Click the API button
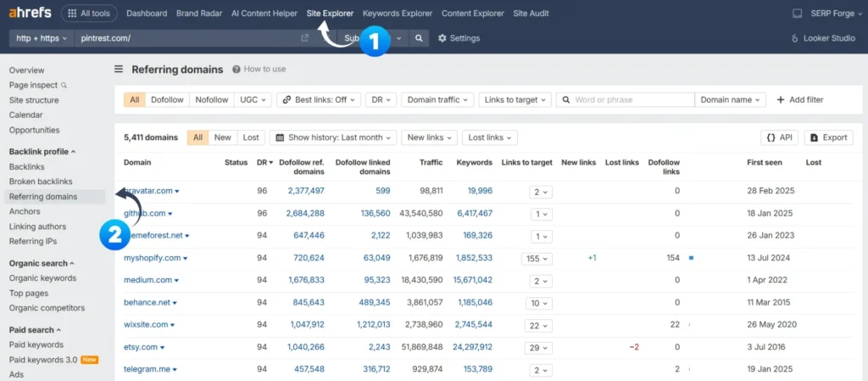 [x=780, y=137]
